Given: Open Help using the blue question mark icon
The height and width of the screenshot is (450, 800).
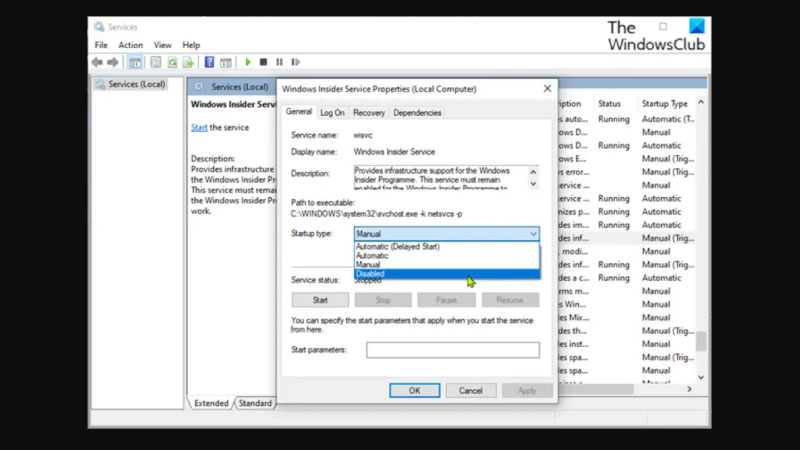Looking at the screenshot, I should [x=210, y=62].
